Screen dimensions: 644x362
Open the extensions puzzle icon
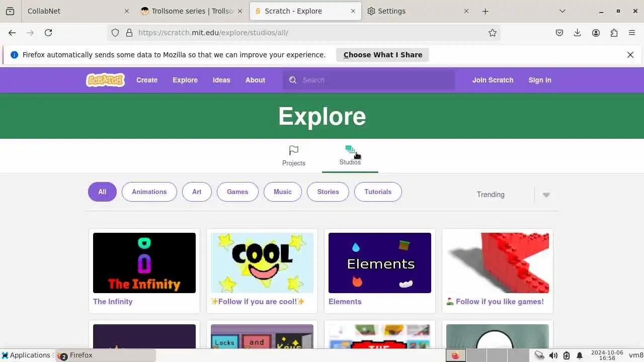[614, 33]
